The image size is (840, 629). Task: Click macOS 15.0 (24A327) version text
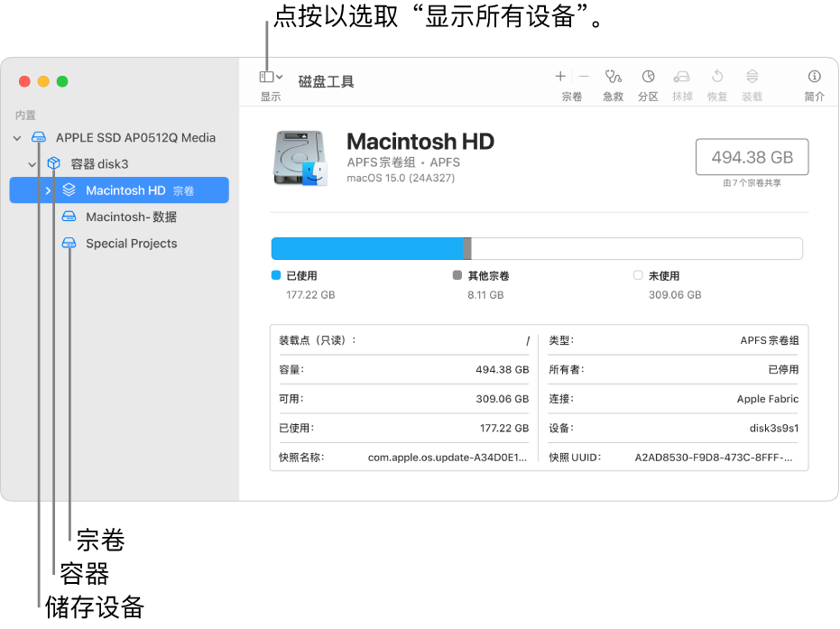401,178
